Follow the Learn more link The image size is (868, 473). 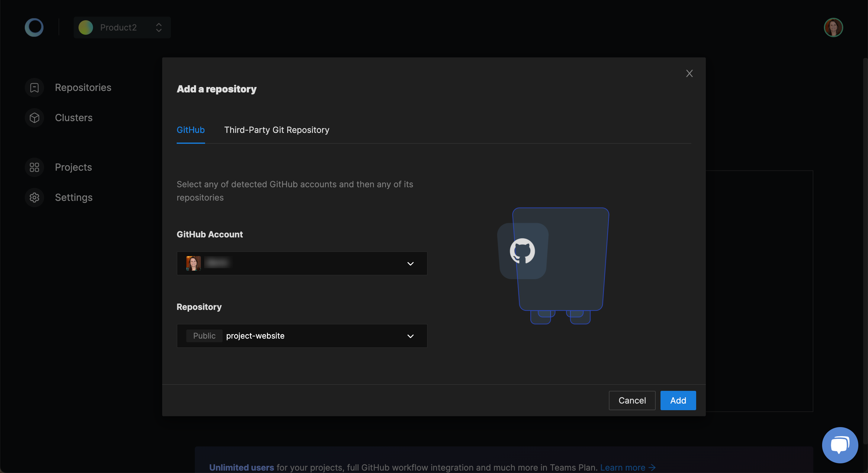click(628, 467)
